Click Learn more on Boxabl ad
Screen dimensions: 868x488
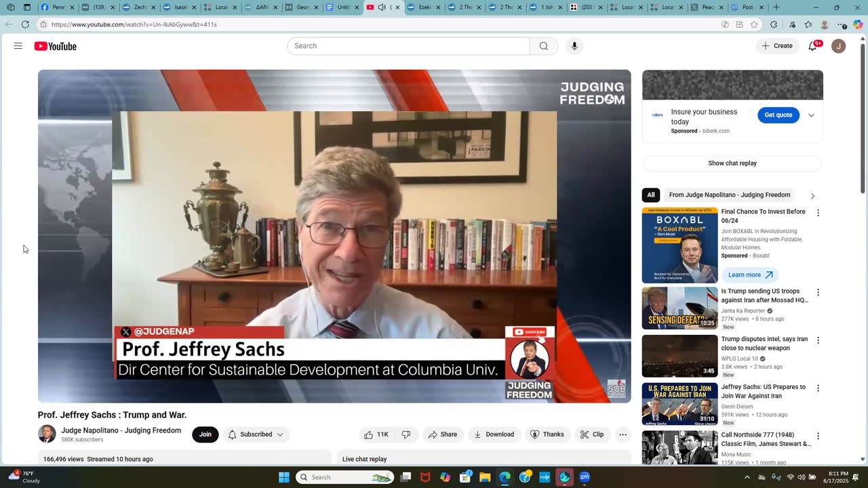click(749, 274)
